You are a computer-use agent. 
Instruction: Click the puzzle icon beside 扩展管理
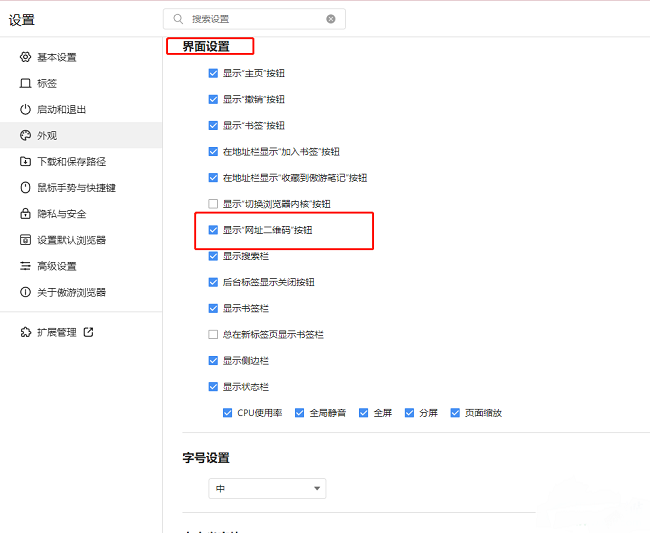point(25,332)
